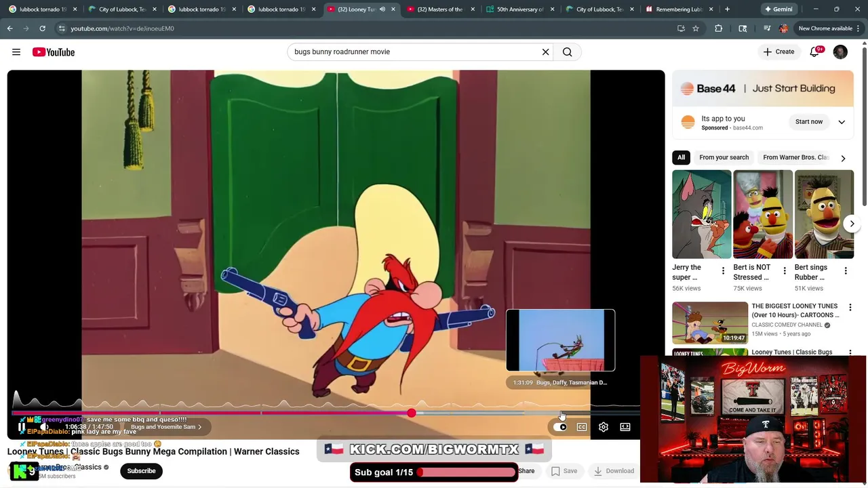Click Its app to you ad title
The width and height of the screenshot is (868, 488).
(723, 119)
